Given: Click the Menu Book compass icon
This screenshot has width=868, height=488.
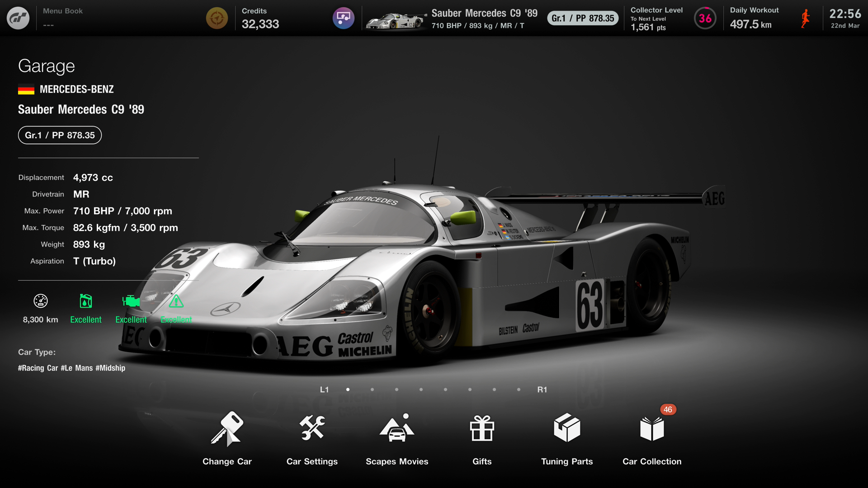Looking at the screenshot, I should pos(217,18).
